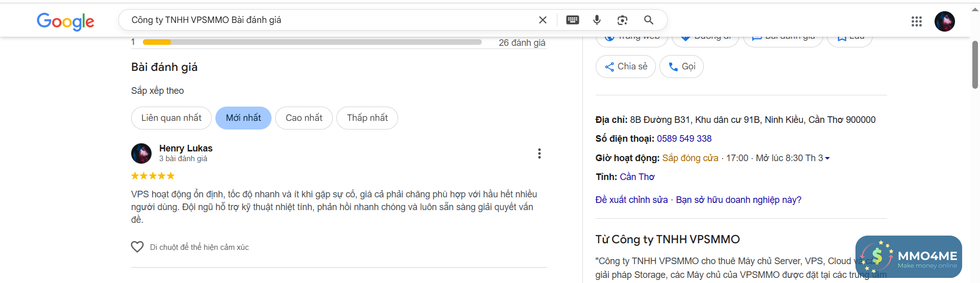This screenshot has width=980, height=283.
Task: Expand opening hours dropdown arrow
Action: [827, 158]
